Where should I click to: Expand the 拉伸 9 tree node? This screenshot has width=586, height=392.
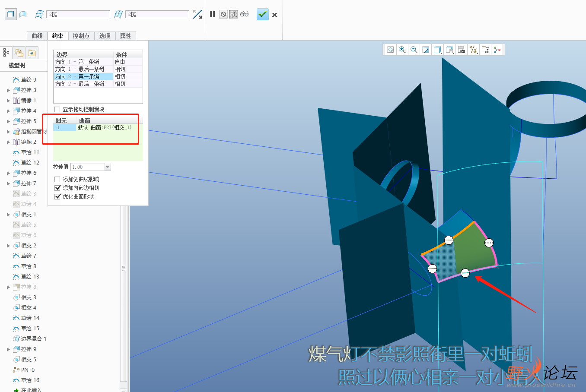coord(8,349)
